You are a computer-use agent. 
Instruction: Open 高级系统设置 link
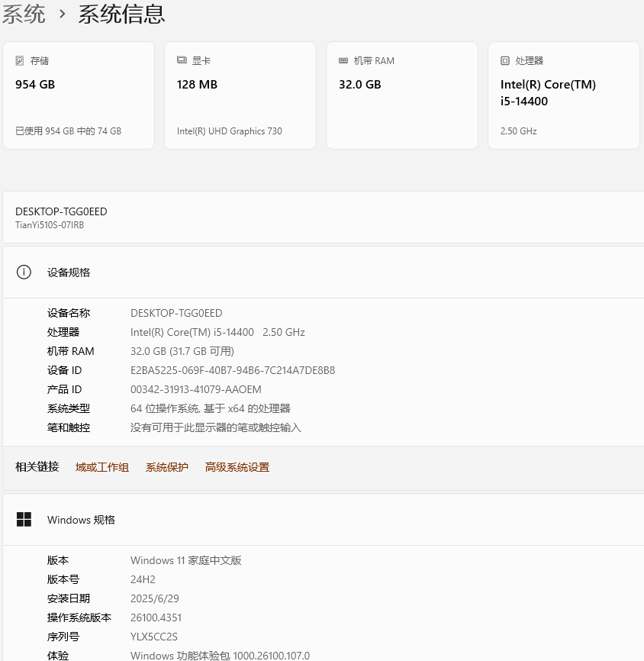coord(237,467)
